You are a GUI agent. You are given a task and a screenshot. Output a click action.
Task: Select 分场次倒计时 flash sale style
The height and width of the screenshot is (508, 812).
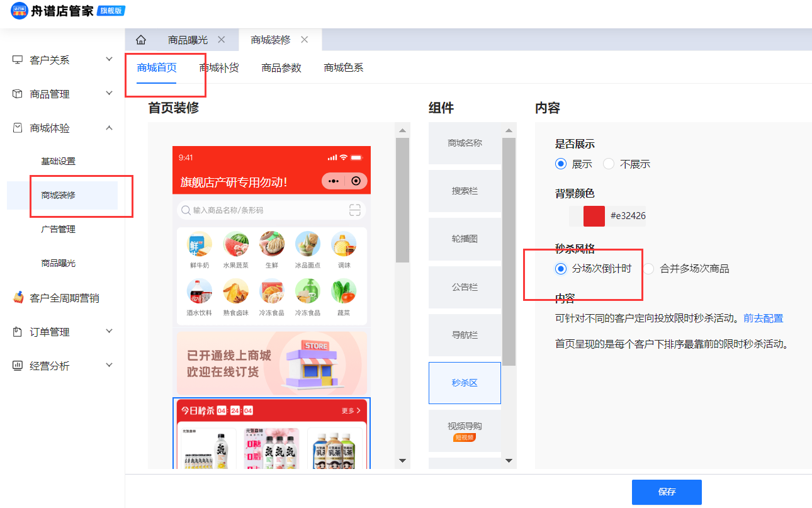(561, 269)
